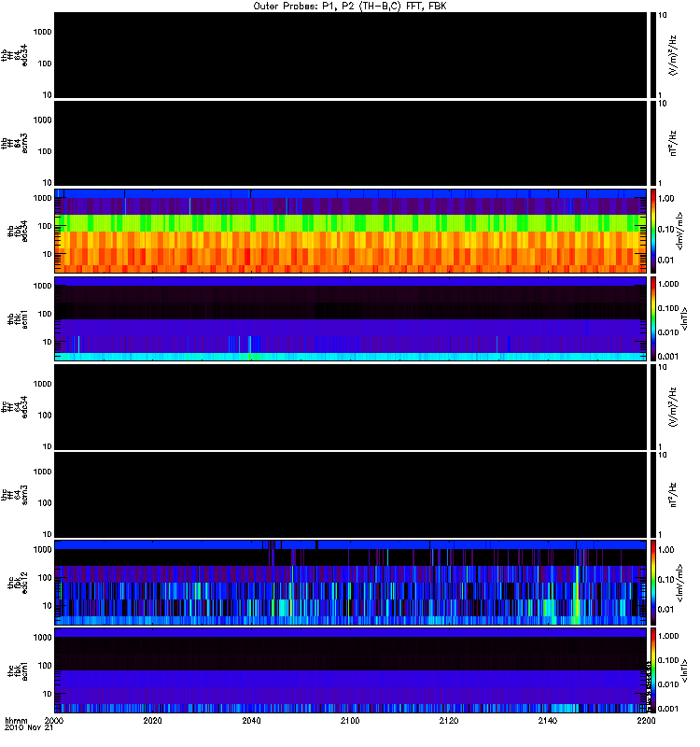The image size is (700, 747).
Task: Select the thb fbk scm1 spectrogram panel
Action: pos(350,318)
